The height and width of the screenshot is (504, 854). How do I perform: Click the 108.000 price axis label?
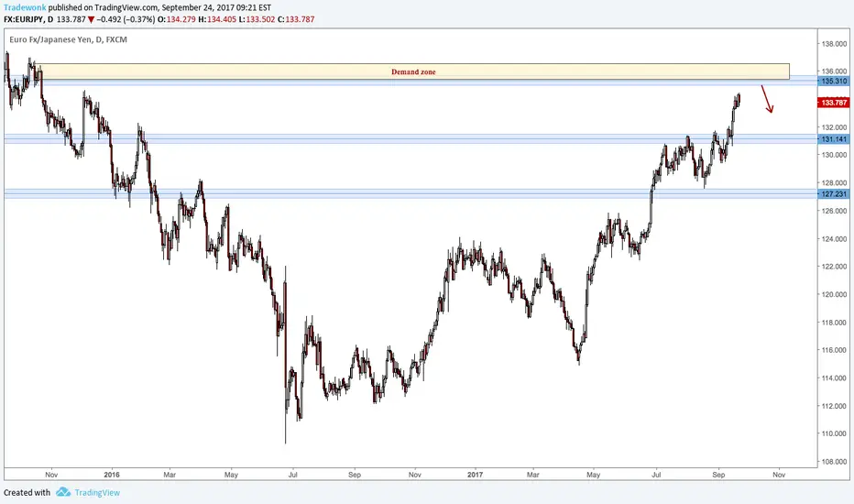point(834,462)
